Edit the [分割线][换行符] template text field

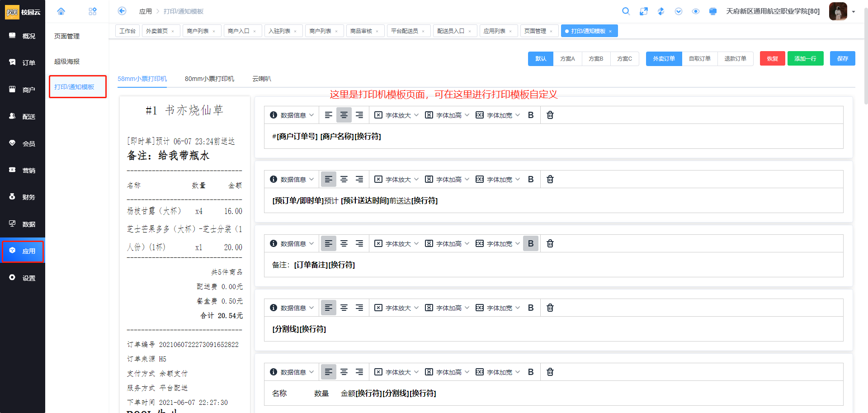click(553, 329)
